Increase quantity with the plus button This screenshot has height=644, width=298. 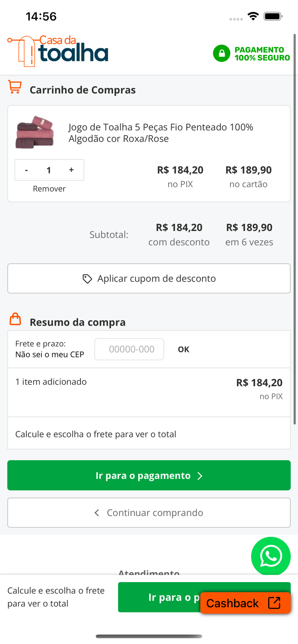(x=71, y=170)
